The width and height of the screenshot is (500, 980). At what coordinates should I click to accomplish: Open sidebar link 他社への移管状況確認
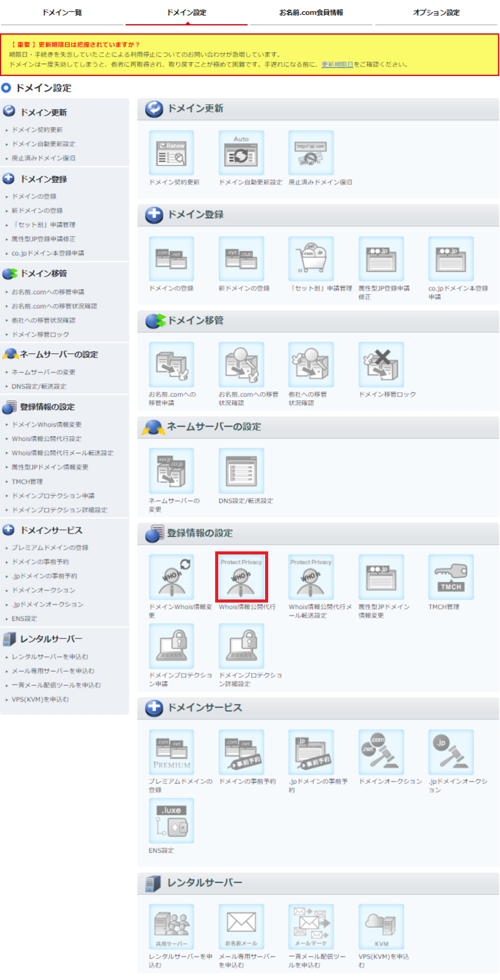[x=43, y=320]
